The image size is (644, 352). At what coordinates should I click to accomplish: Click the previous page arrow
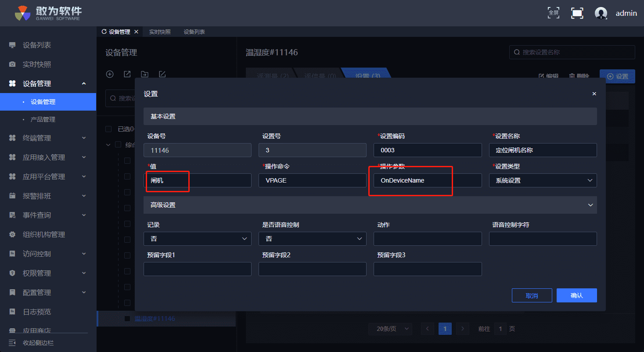428,329
